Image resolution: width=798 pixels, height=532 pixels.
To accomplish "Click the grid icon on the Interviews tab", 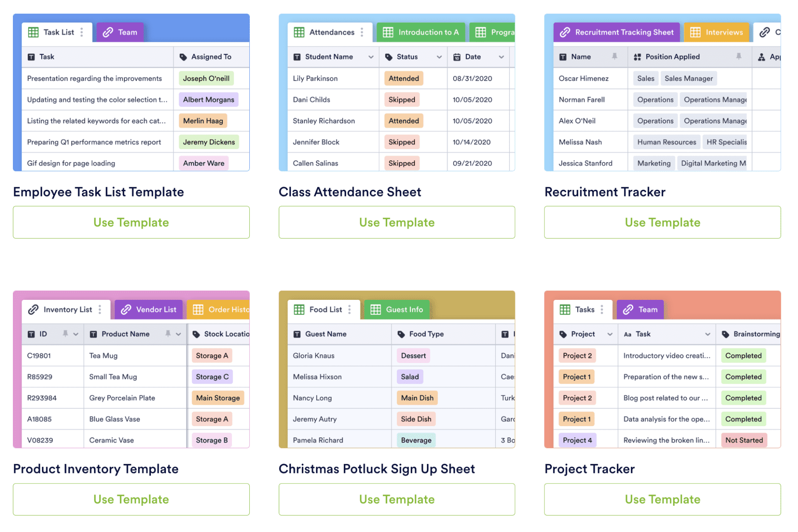I will [x=695, y=32].
